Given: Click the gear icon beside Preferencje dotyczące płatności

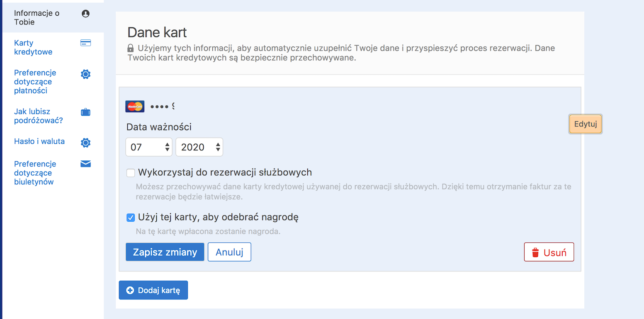Looking at the screenshot, I should pyautogui.click(x=85, y=74).
